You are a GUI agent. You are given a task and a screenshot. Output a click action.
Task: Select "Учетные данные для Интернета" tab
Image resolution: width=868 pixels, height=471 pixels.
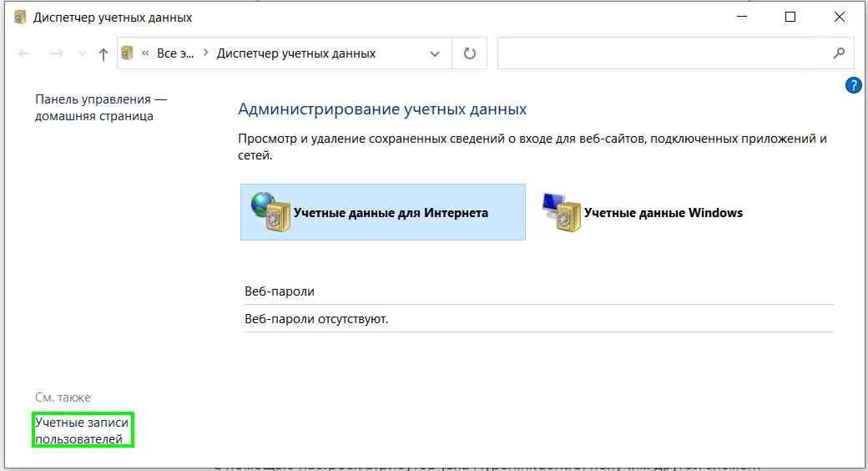coord(383,212)
